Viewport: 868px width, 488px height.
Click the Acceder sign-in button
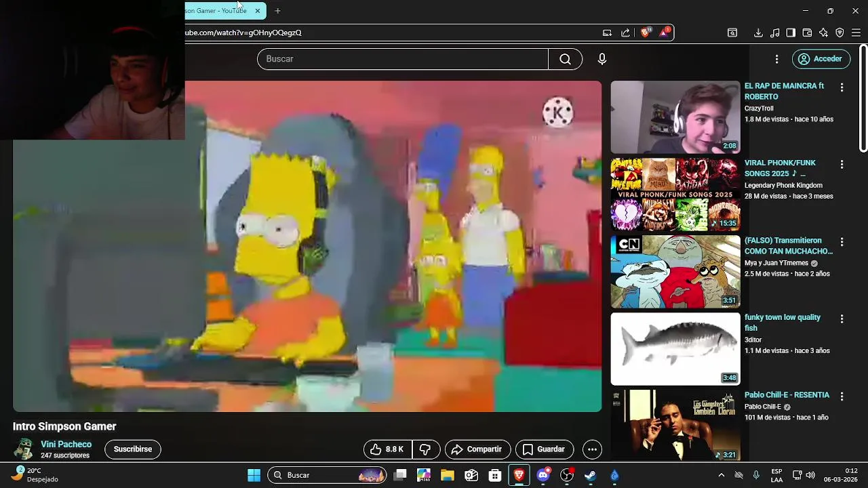tap(821, 59)
